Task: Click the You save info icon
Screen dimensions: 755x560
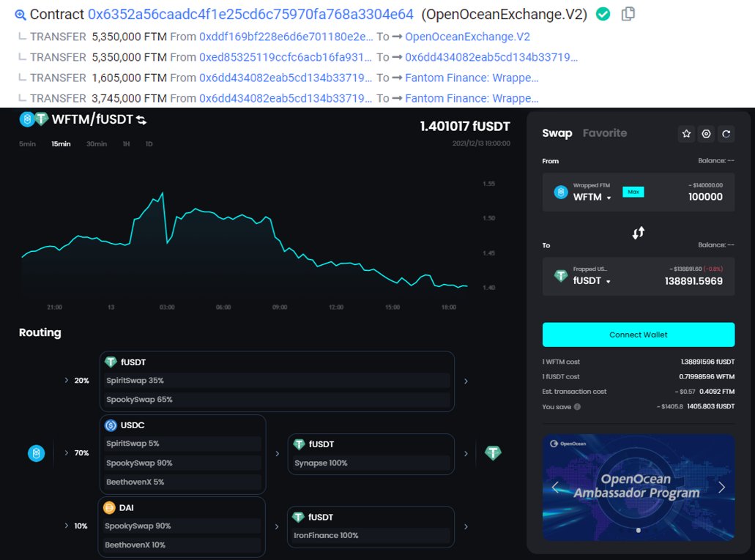Action: click(577, 407)
